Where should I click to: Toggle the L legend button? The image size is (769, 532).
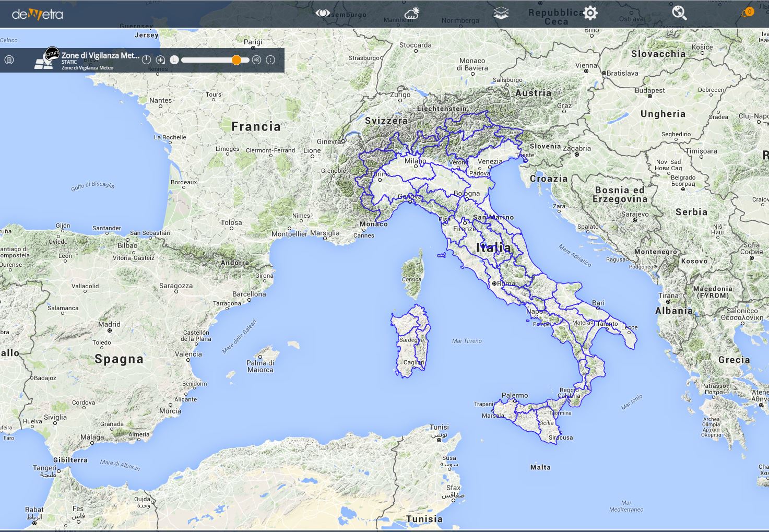click(x=174, y=60)
